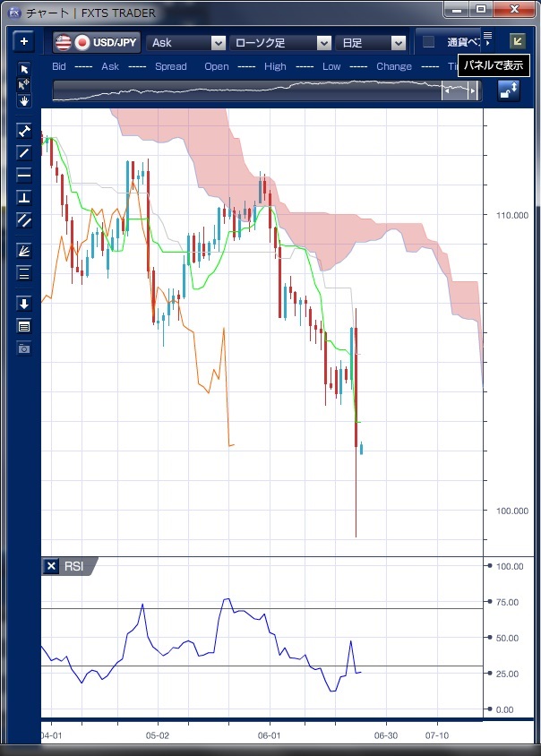Toggle the currency pair checkbox
Image resolution: width=541 pixels, height=756 pixels.
pyautogui.click(x=428, y=42)
